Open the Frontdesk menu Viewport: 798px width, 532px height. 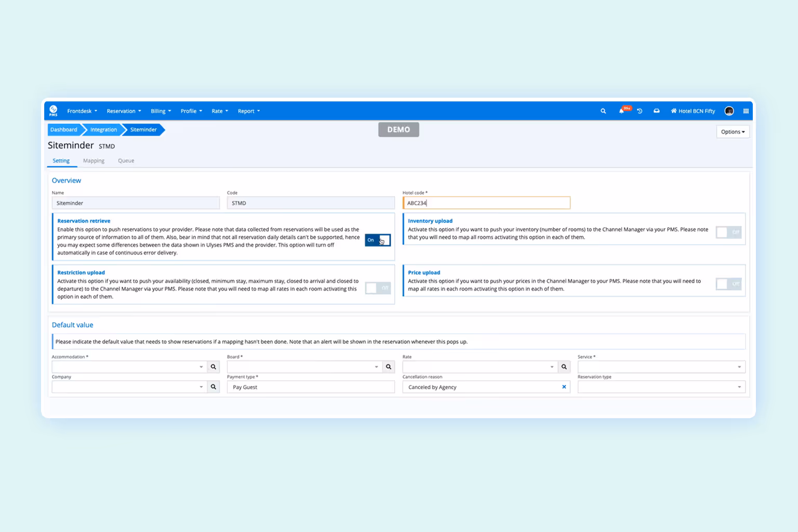(82, 111)
